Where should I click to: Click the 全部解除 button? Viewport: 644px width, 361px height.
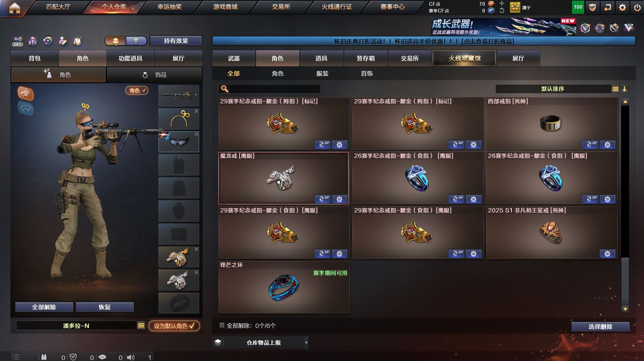point(44,307)
